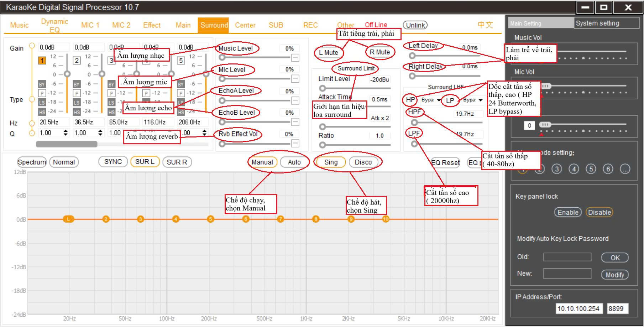Select EQ node 7 on the graph

click(x=281, y=219)
